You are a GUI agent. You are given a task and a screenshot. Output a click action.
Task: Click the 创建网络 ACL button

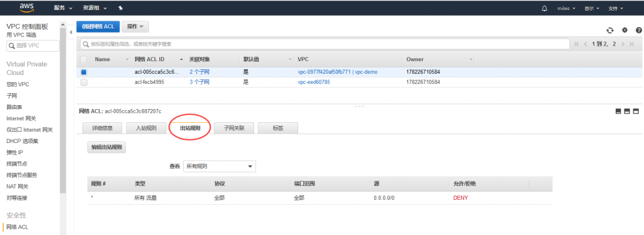pyautogui.click(x=98, y=26)
